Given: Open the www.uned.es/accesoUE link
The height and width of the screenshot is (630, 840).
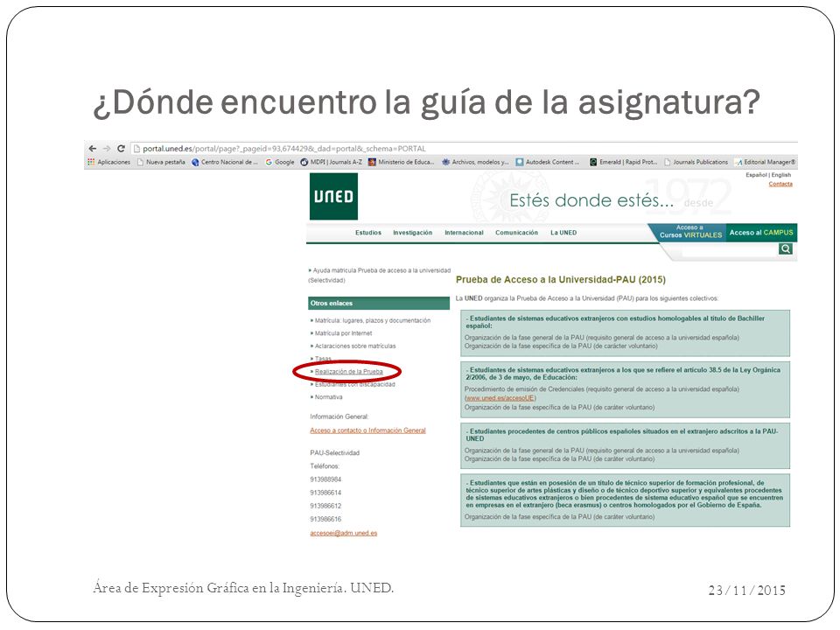Looking at the screenshot, I should (x=500, y=398).
